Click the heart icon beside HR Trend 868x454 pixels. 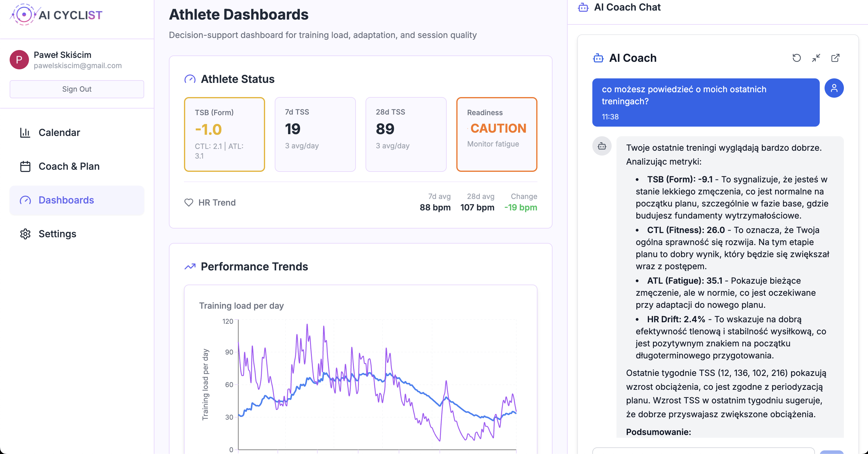[x=190, y=203]
